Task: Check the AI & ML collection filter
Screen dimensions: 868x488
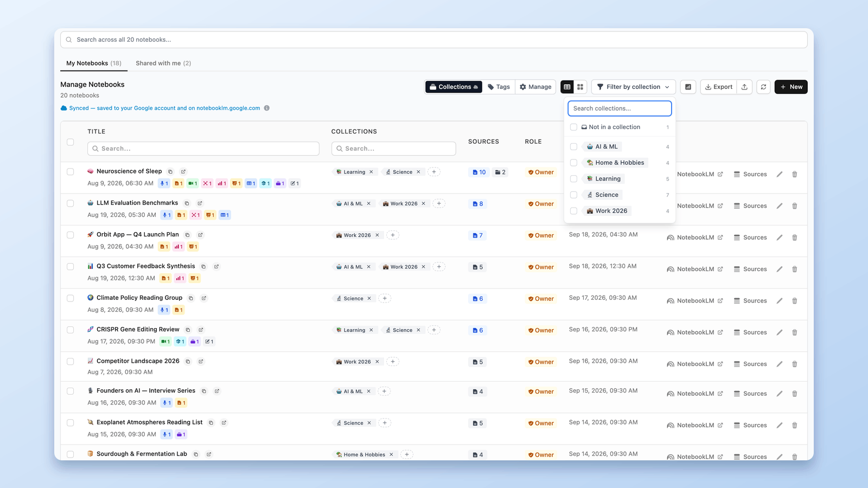Action: 573,146
